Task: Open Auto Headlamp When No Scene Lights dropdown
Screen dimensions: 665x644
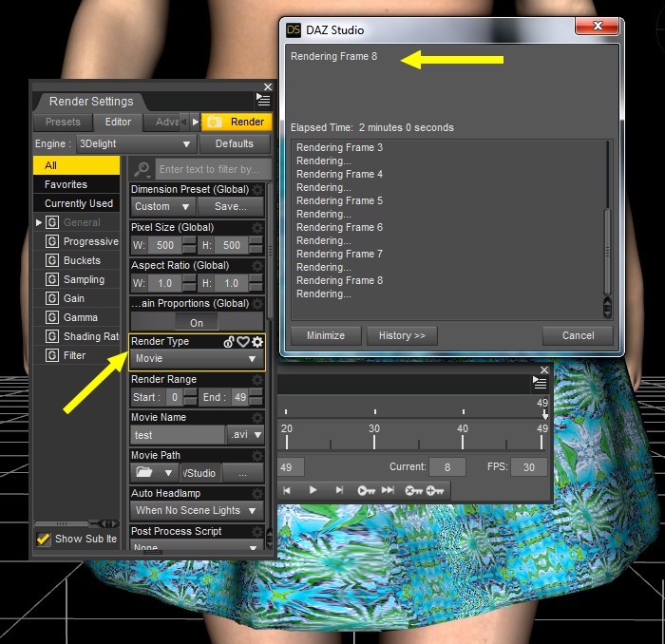Action: point(197,510)
